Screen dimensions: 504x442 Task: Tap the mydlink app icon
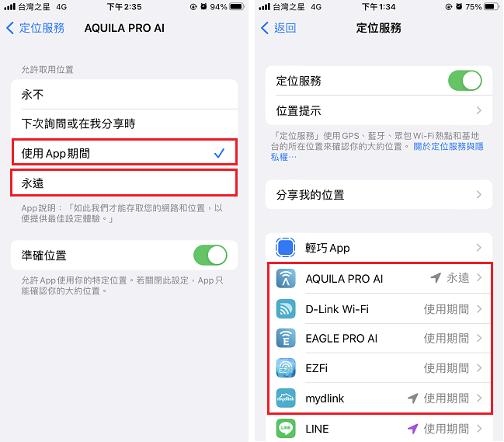pos(286,398)
